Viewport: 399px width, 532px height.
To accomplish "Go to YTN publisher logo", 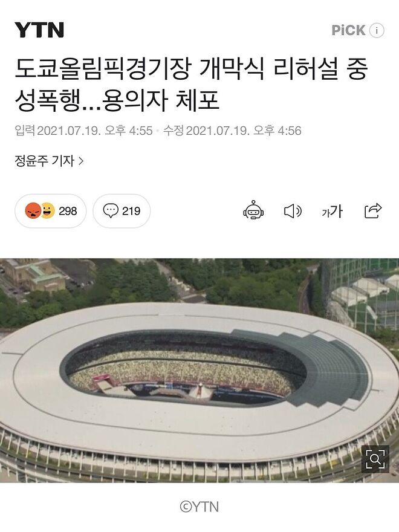I will click(39, 30).
